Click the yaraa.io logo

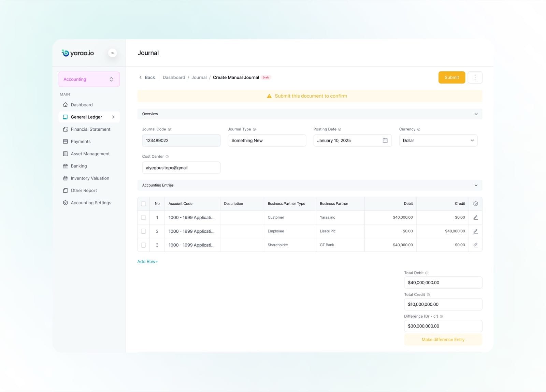coord(78,53)
